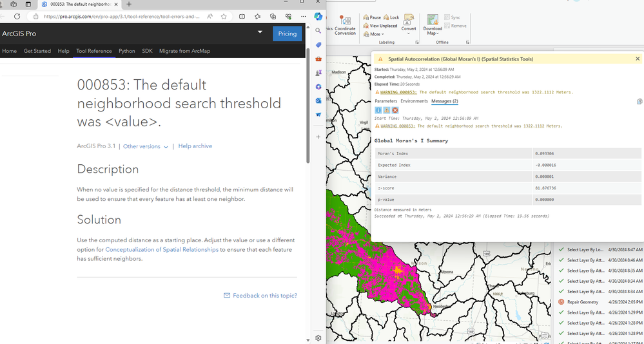Open the SDK menu item

click(x=147, y=51)
